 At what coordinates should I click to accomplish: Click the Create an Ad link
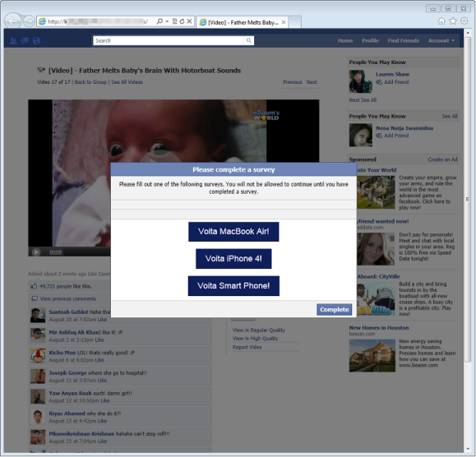tap(442, 159)
